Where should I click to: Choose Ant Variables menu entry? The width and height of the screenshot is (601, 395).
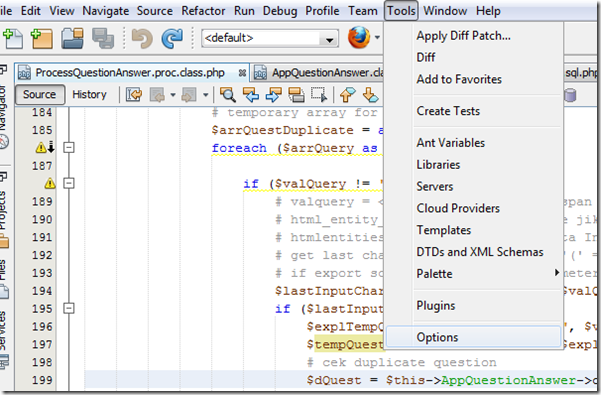474,143
